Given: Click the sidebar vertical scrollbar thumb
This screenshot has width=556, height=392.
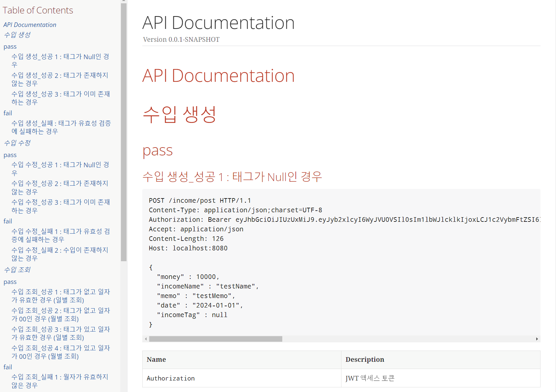Looking at the screenshot, I should click(124, 132).
